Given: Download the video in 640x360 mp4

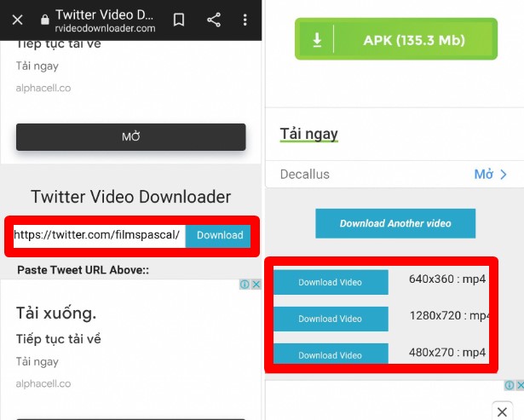Looking at the screenshot, I should 330,282.
